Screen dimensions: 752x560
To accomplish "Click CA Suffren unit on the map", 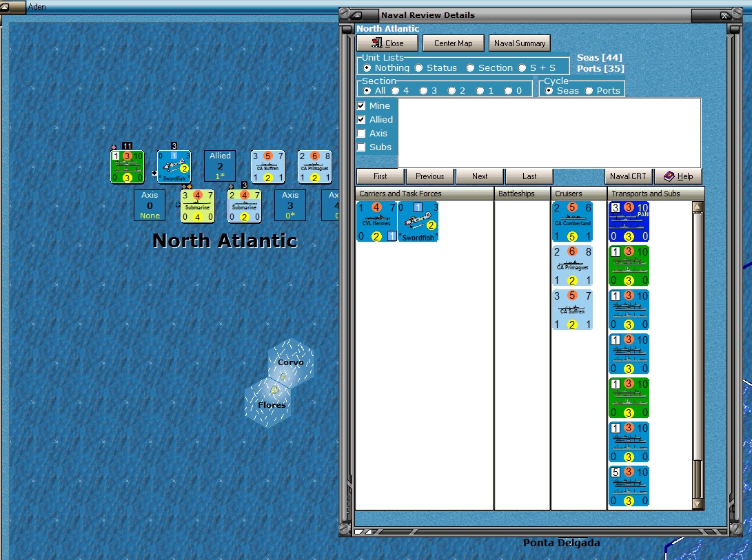I will (x=267, y=167).
